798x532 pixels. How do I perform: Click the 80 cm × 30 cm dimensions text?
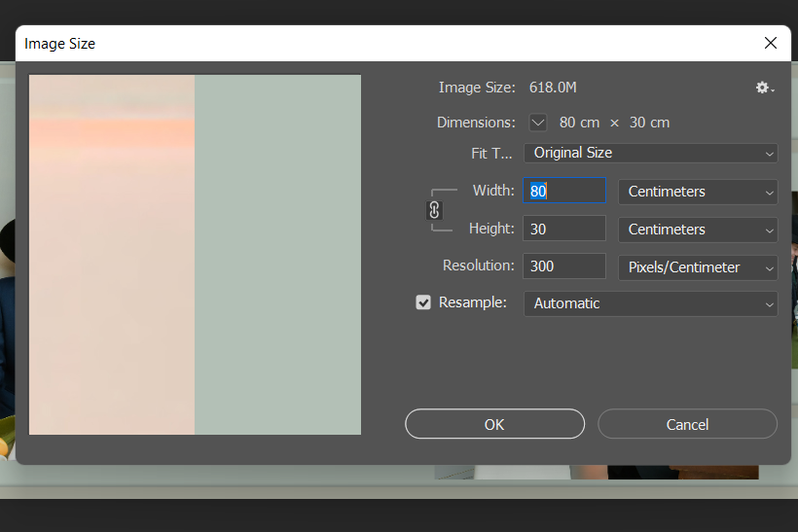pyautogui.click(x=614, y=123)
